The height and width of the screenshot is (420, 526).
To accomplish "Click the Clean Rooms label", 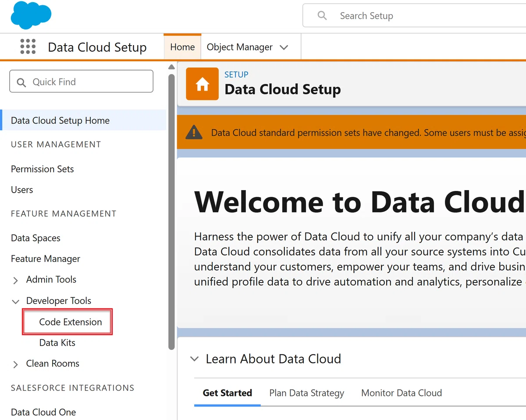I will click(53, 364).
